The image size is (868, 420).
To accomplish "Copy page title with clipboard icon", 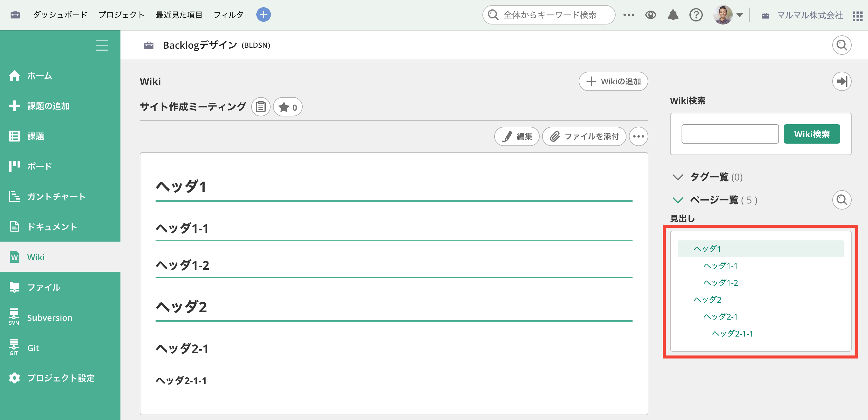I will [261, 107].
